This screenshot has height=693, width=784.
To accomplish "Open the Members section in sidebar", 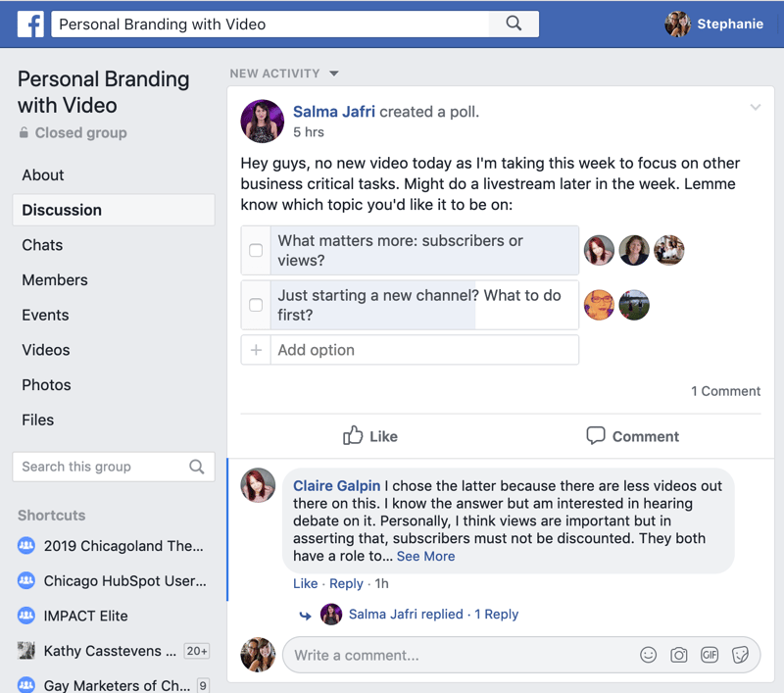I will coord(55,280).
